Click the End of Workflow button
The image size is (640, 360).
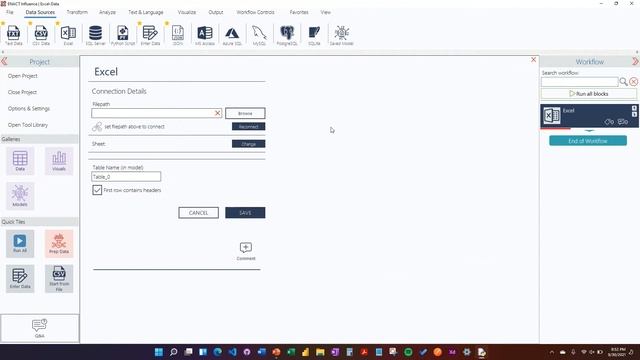click(x=588, y=141)
